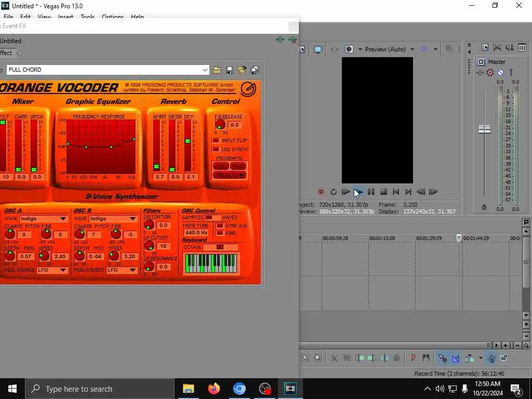
Task: Click the External Monitor preview icon
Action: point(318,49)
